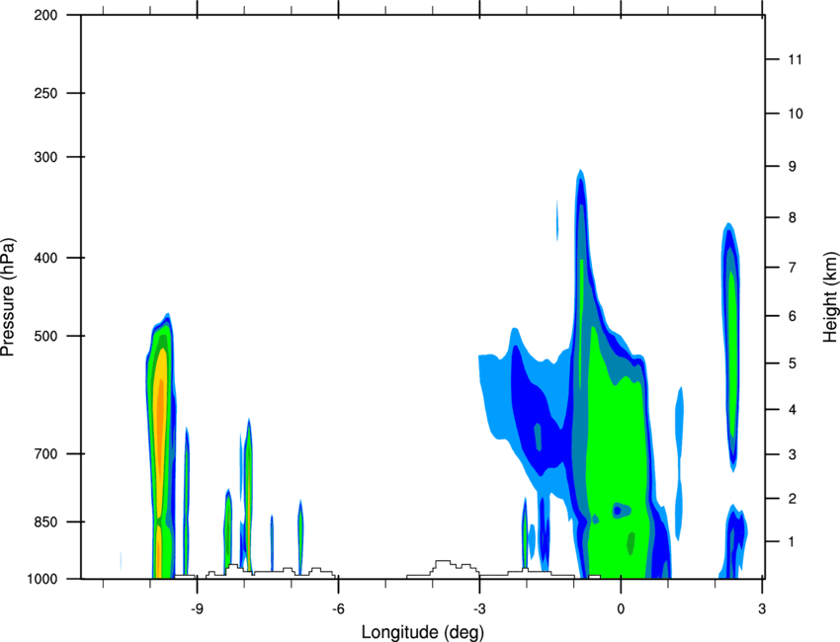The height and width of the screenshot is (642, 840).
Task: Click the -9 longitude tick label
Action: pyautogui.click(x=197, y=609)
